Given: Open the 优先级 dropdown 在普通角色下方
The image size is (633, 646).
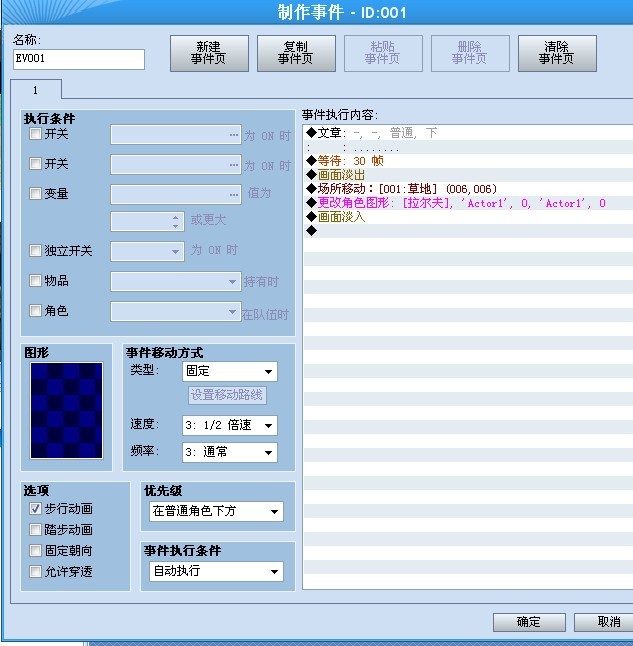Looking at the screenshot, I should pos(216,511).
